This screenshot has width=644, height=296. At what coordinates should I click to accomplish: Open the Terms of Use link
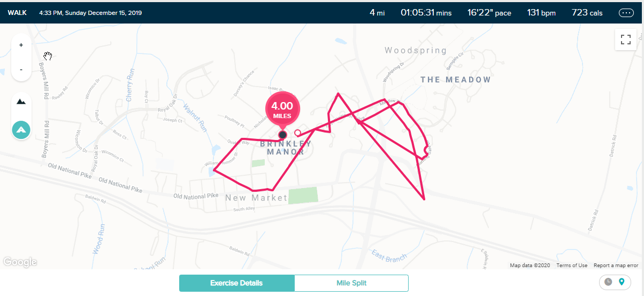(572, 266)
